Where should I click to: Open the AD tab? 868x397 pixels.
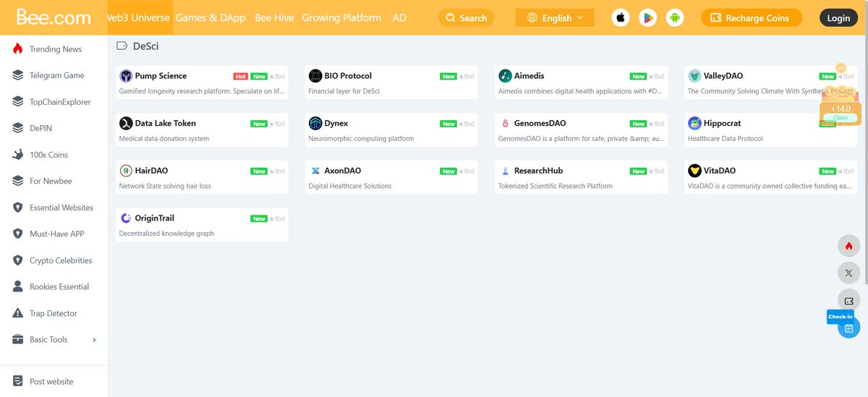pos(399,17)
